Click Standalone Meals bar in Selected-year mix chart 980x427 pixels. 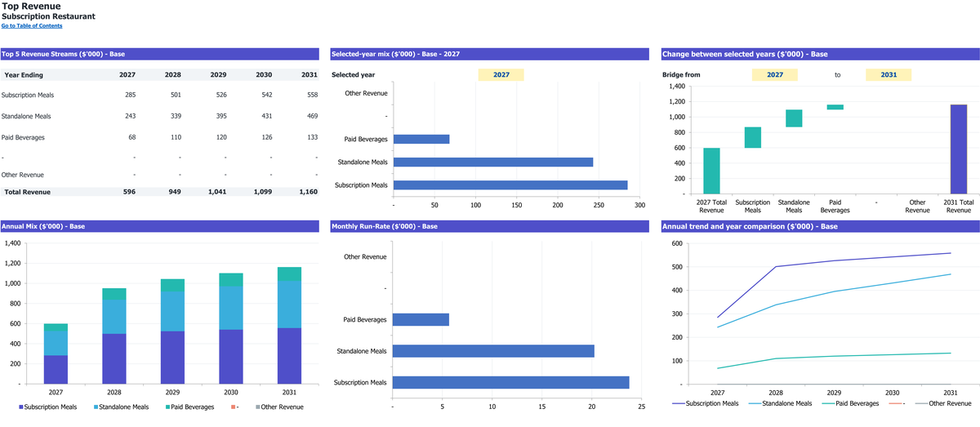493,162
